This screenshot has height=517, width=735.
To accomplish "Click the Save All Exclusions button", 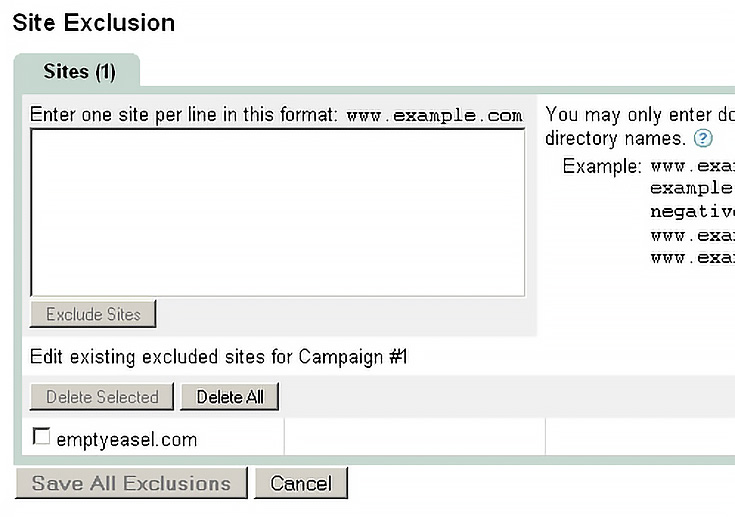I will click(131, 483).
